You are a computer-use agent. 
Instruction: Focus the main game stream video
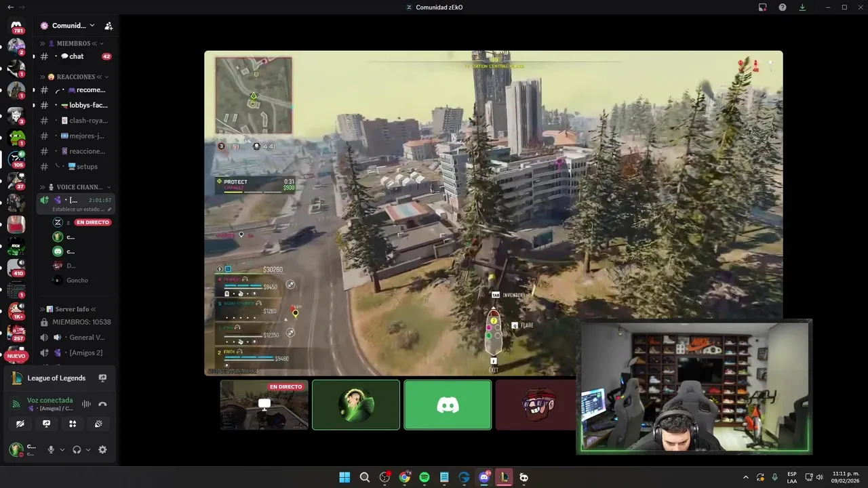(494, 213)
